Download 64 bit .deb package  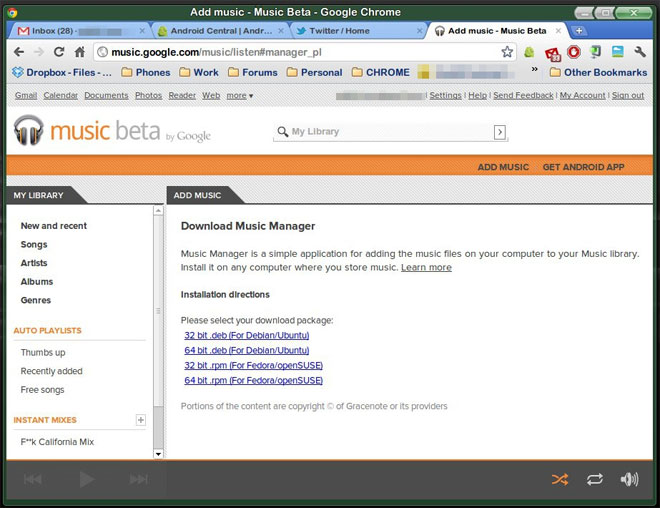247,351
